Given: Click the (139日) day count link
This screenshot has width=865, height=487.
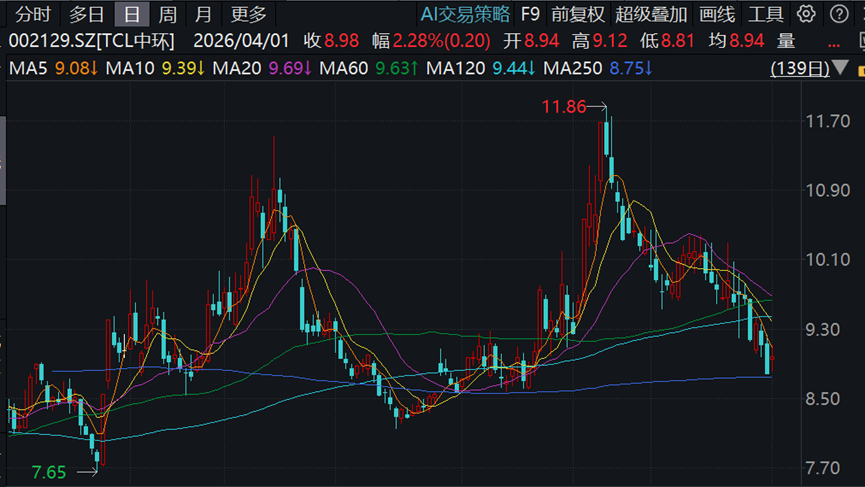Looking at the screenshot, I should click(x=799, y=68).
